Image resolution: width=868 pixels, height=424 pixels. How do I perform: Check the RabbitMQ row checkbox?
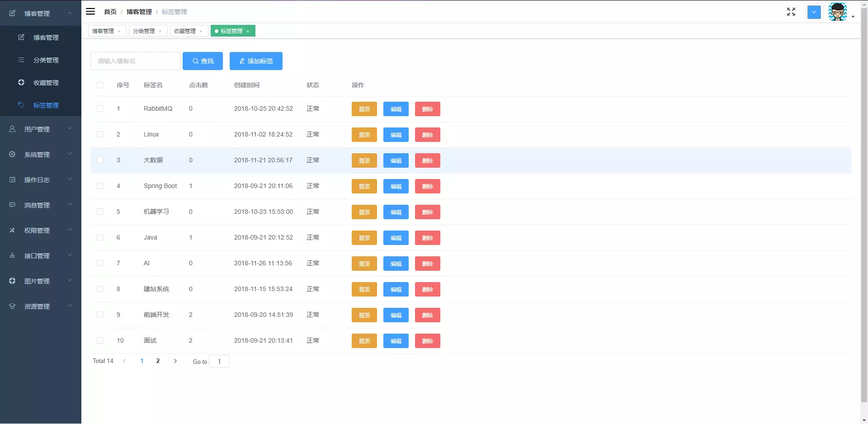pos(100,108)
